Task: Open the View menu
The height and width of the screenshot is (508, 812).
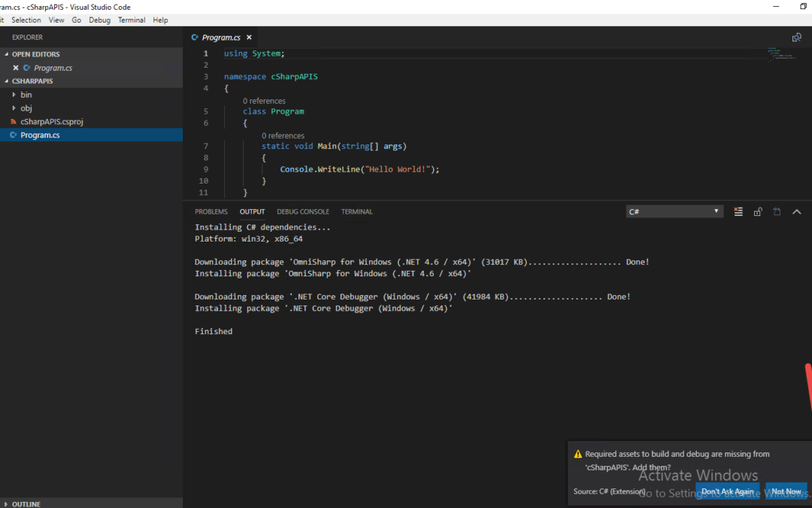Action: (56, 20)
